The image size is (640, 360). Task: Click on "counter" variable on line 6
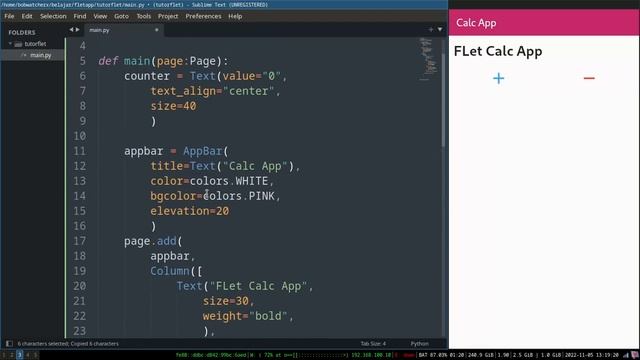coord(147,76)
